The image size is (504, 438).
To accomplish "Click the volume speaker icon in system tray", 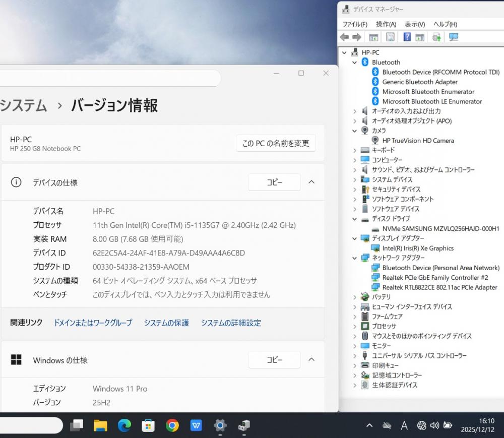I will [434, 426].
